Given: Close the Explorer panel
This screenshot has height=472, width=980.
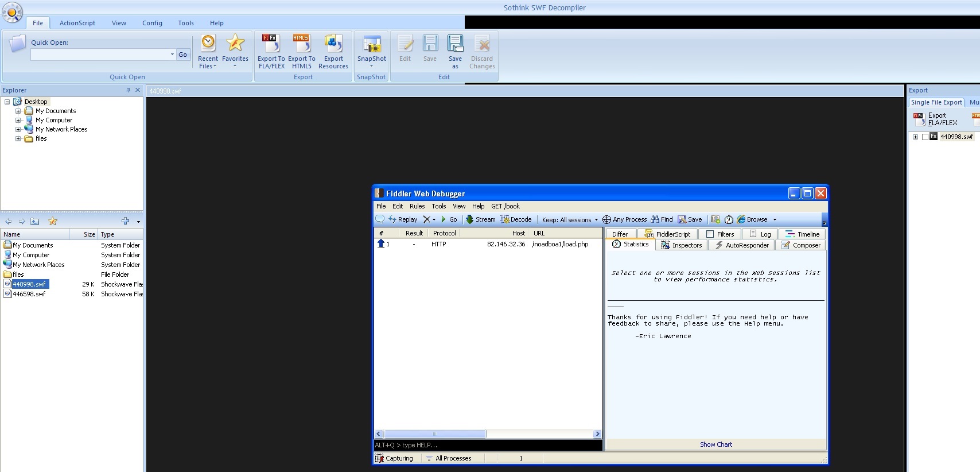Looking at the screenshot, I should point(138,90).
